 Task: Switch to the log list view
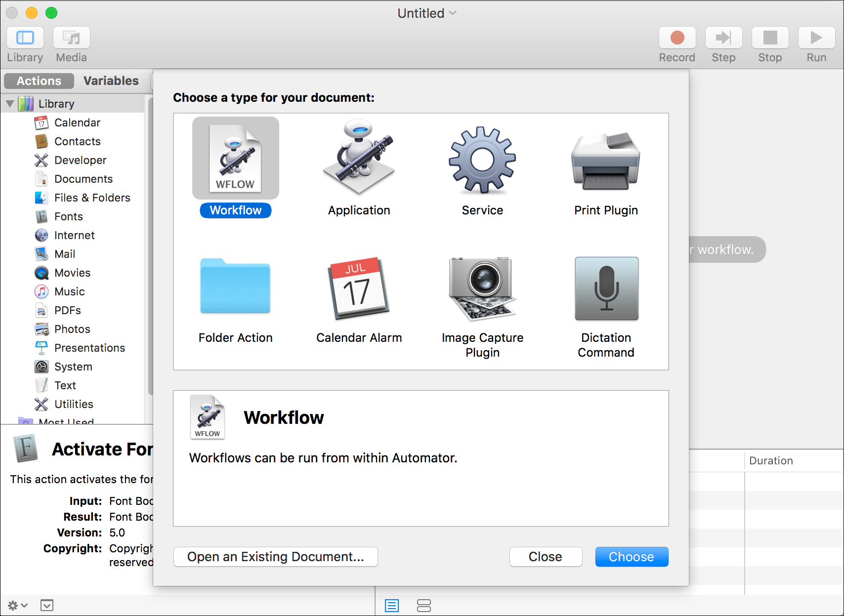pos(392,605)
